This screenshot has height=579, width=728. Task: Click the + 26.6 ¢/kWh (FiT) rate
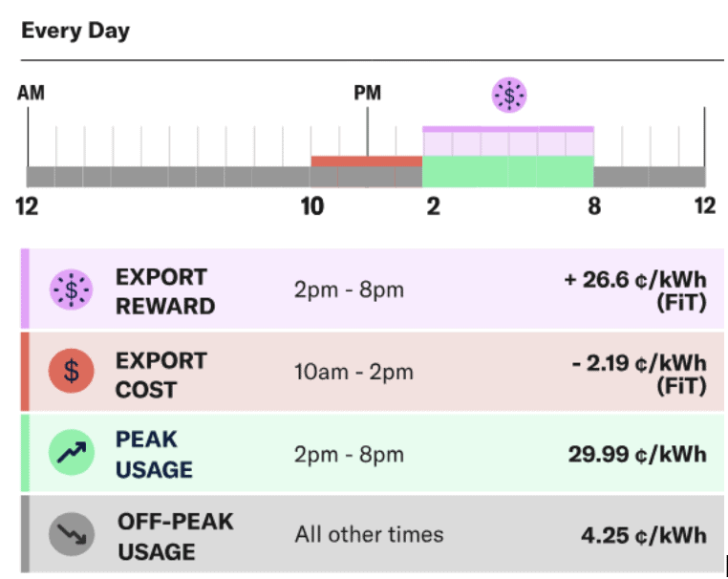click(635, 291)
